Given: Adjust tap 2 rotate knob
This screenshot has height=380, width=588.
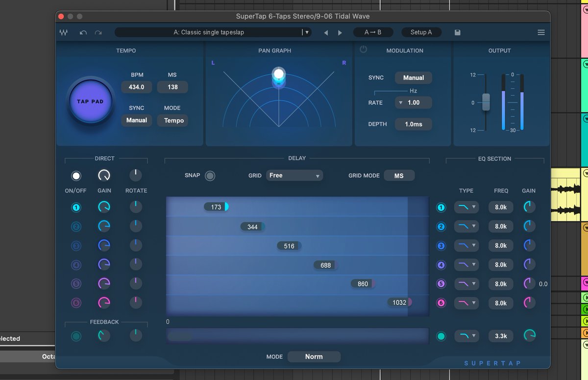Looking at the screenshot, I should (136, 226).
